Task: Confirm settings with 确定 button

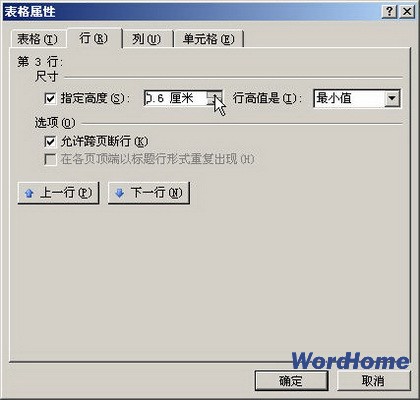Action: (291, 381)
